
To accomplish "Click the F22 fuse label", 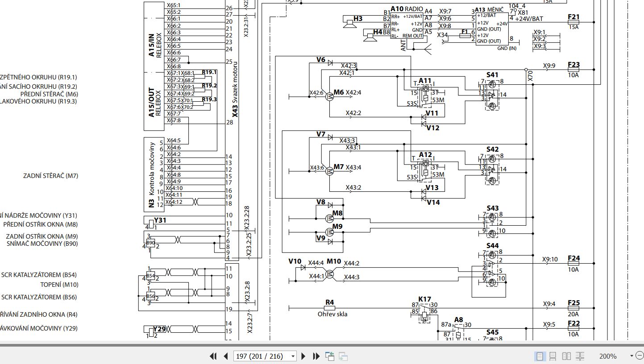I will 573,324.
